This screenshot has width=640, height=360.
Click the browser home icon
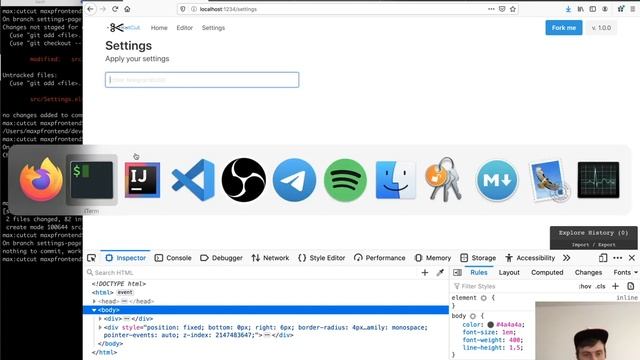pyautogui.click(x=127, y=9)
